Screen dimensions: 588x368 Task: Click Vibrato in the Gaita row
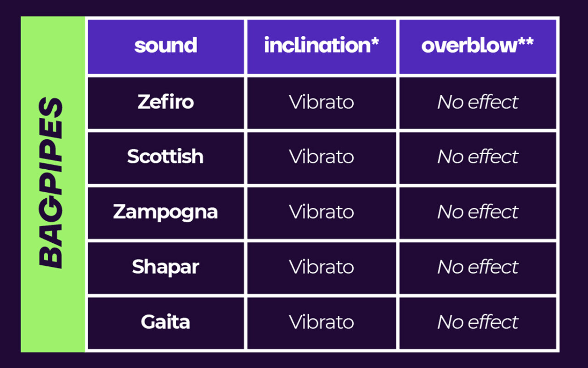(322, 323)
